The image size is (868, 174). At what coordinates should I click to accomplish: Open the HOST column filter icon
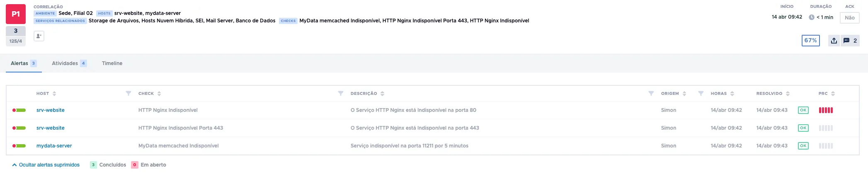pos(129,94)
